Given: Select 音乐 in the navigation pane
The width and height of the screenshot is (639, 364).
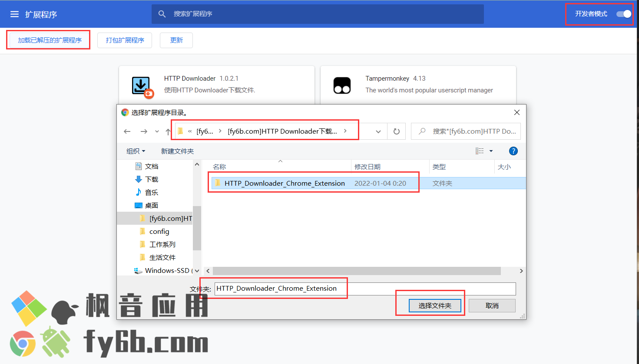Looking at the screenshot, I should click(x=152, y=193).
